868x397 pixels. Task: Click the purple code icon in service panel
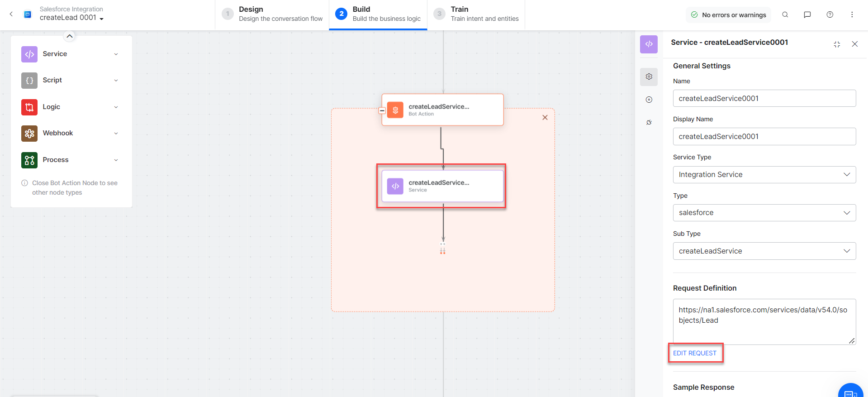click(x=649, y=44)
